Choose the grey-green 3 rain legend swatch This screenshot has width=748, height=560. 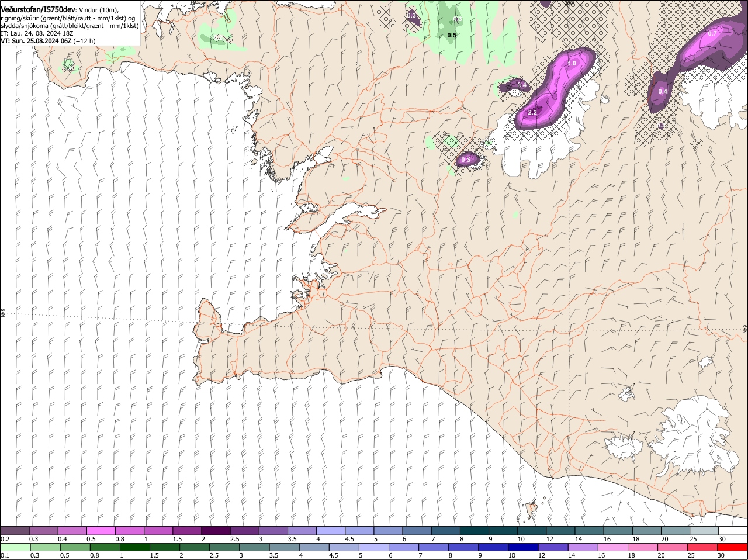[254, 548]
